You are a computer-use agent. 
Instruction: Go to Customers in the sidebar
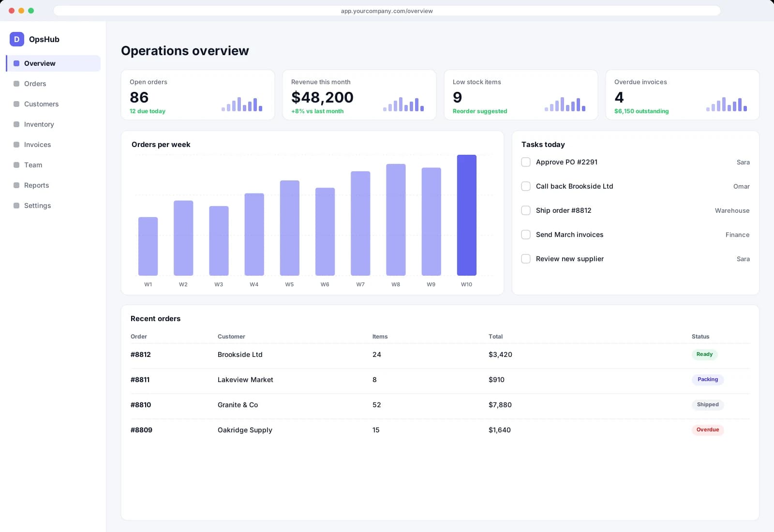(53, 104)
